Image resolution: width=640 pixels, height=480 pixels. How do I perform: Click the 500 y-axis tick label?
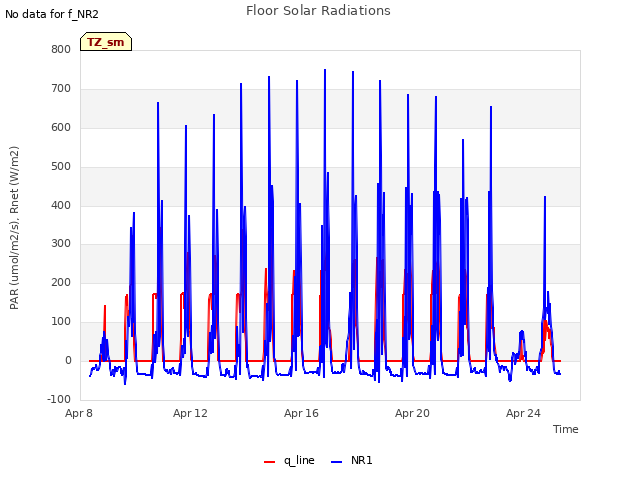click(x=61, y=166)
